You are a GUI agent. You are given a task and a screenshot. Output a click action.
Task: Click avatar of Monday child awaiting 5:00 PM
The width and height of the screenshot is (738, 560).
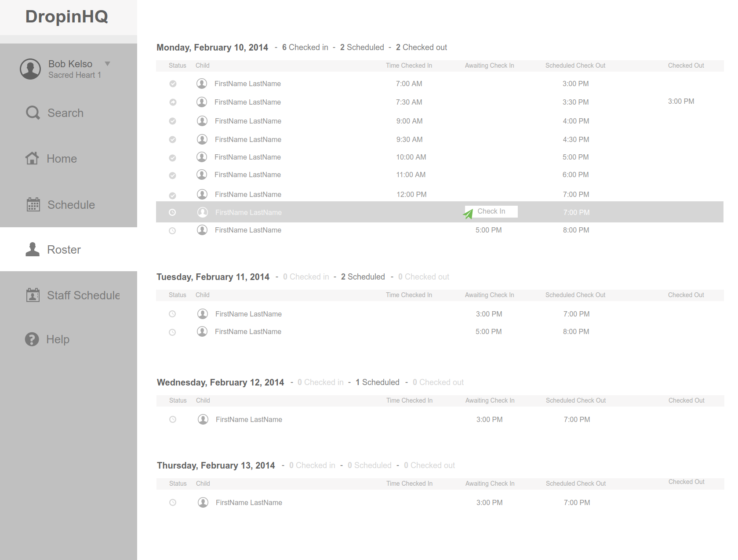(202, 230)
